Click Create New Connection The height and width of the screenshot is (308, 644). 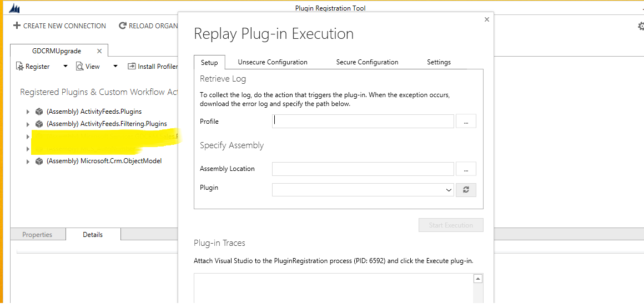point(59,26)
